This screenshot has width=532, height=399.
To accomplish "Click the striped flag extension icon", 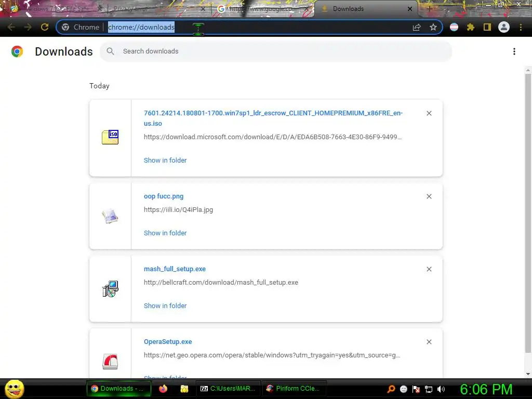I will tap(454, 27).
